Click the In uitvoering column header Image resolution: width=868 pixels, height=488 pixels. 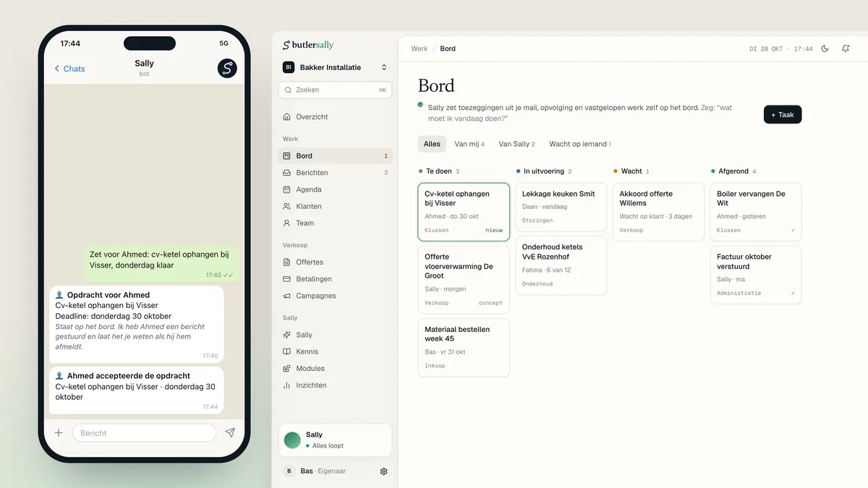(x=544, y=171)
